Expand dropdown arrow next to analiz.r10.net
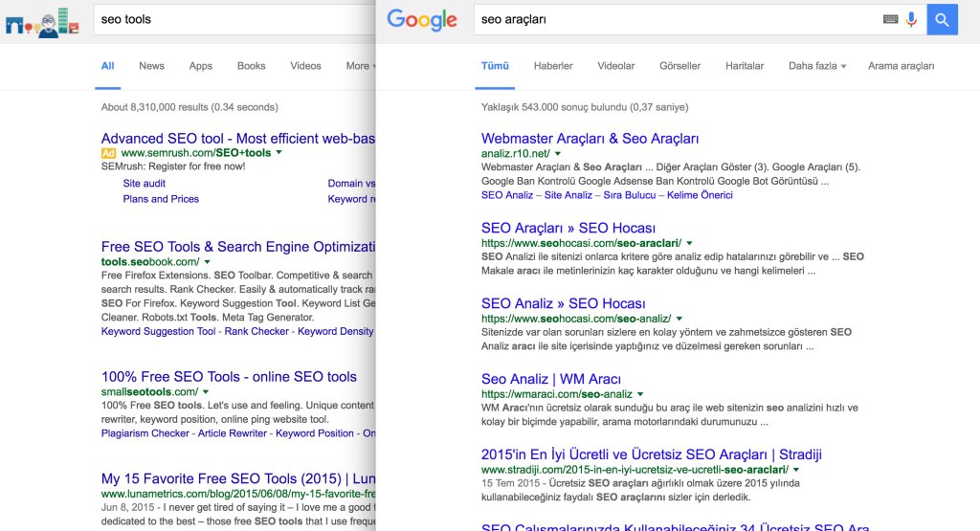980x531 pixels. click(558, 153)
